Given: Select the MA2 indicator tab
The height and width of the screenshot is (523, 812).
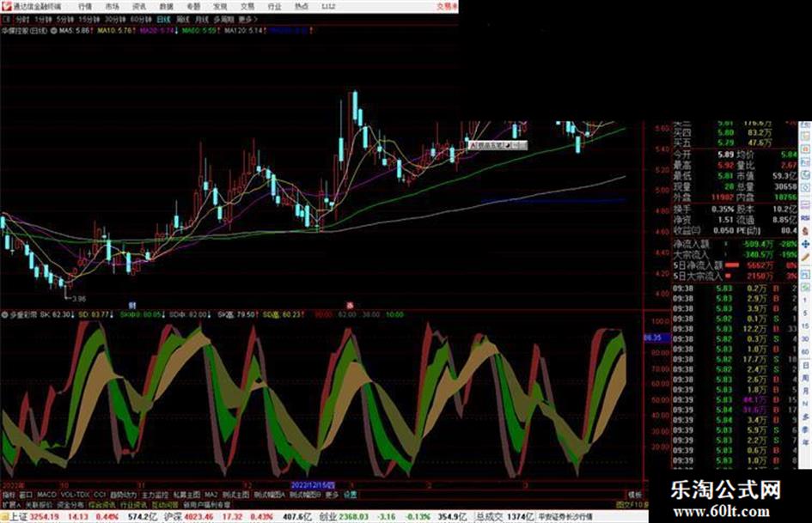Looking at the screenshot, I should 211,495.
